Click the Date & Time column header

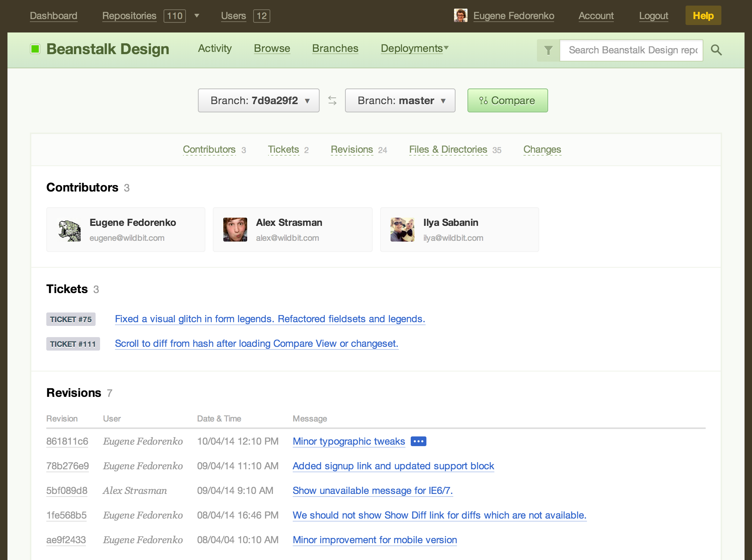[219, 419]
